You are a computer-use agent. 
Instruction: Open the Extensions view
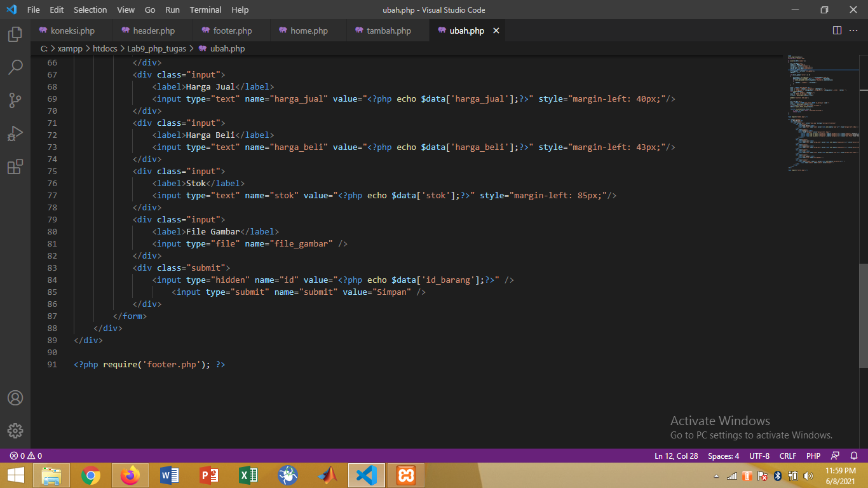[15, 167]
